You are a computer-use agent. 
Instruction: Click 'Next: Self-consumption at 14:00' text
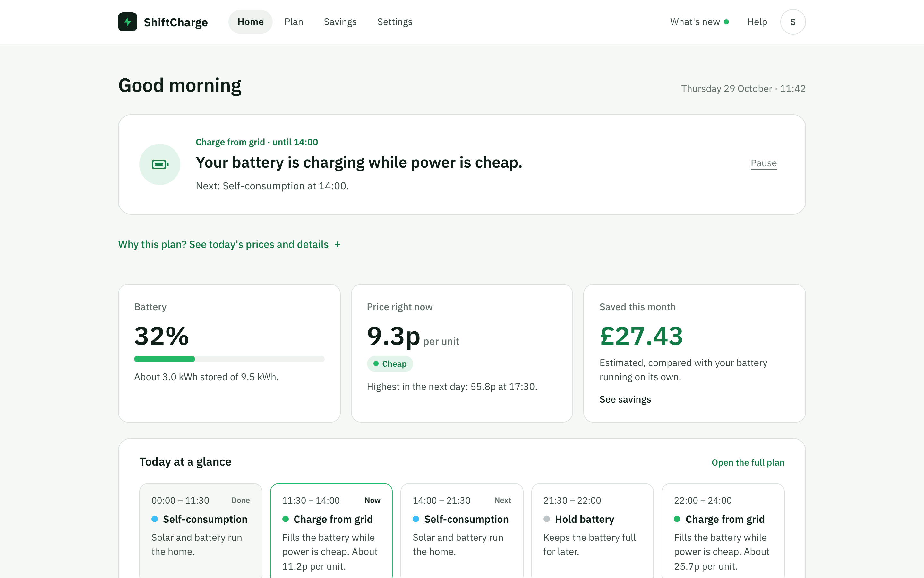(272, 186)
